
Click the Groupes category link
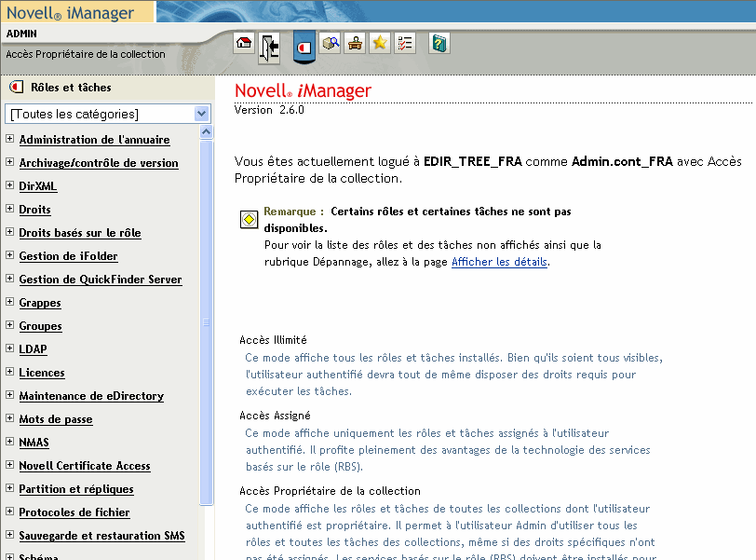click(x=41, y=326)
